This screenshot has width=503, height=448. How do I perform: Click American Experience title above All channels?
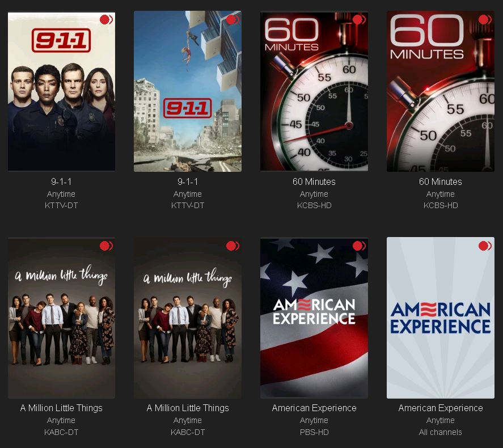point(441,408)
